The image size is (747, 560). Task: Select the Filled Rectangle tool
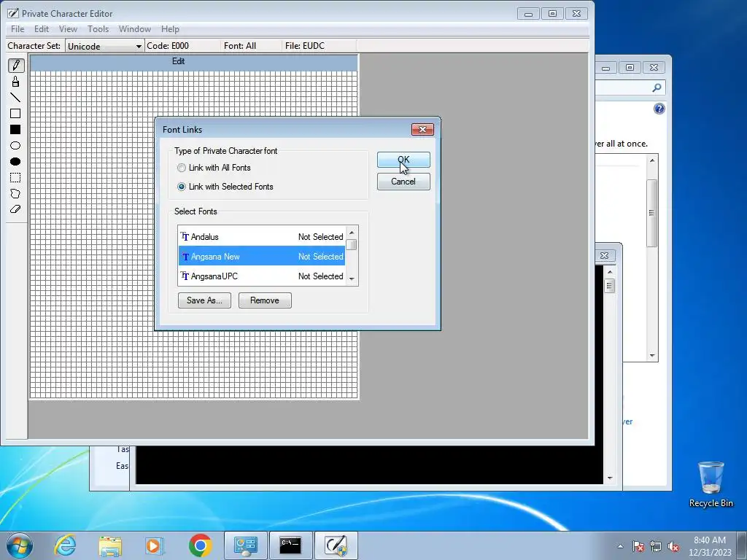coord(15,130)
